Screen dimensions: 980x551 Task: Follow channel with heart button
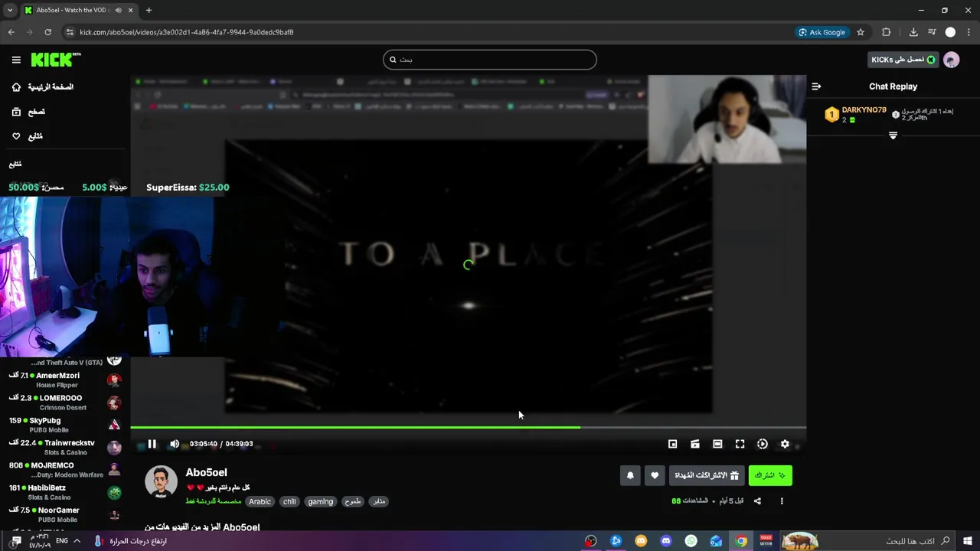click(x=655, y=475)
